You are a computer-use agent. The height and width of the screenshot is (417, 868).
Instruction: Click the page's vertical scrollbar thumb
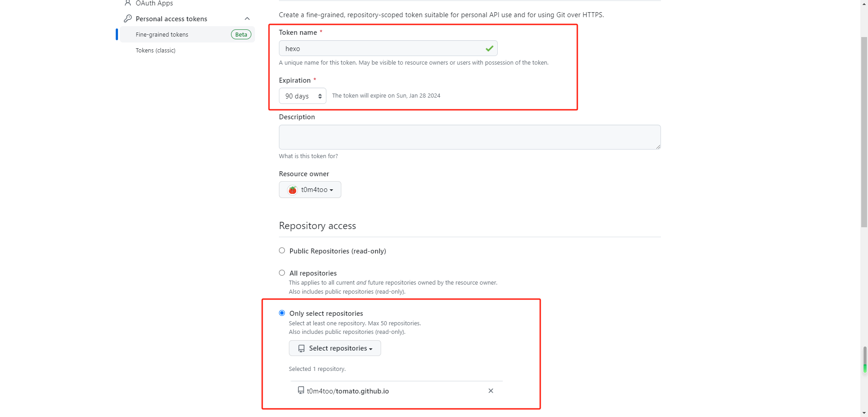click(x=864, y=131)
